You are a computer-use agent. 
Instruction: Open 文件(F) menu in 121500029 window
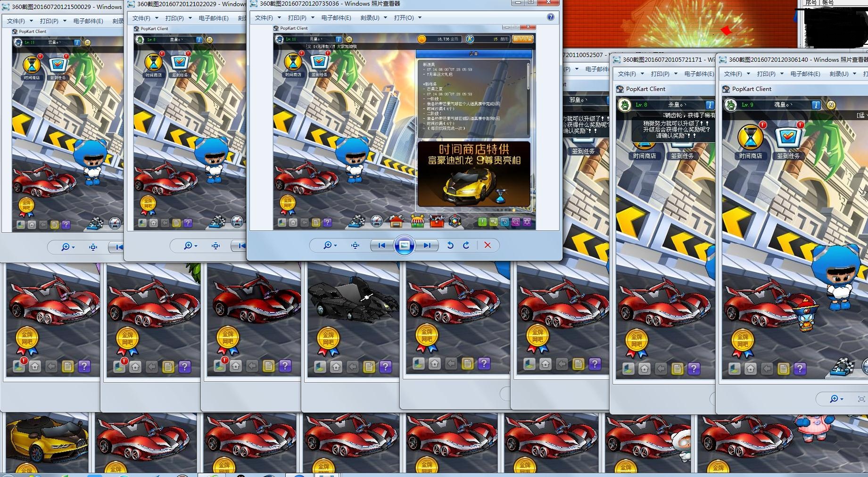coord(16,21)
